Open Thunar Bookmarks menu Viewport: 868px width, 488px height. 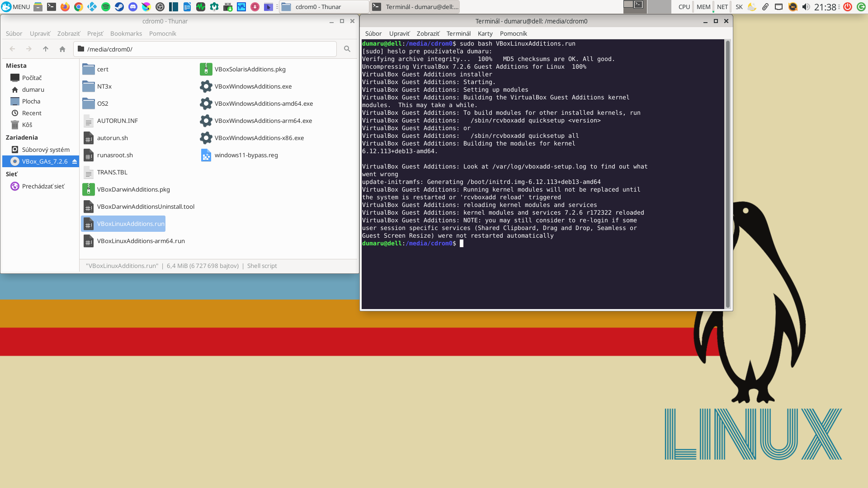(126, 33)
